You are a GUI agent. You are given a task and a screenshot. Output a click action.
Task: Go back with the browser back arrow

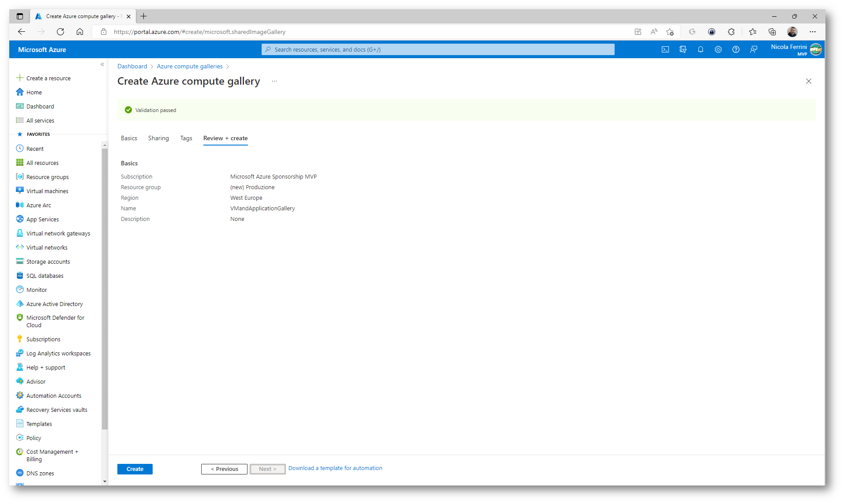click(22, 32)
